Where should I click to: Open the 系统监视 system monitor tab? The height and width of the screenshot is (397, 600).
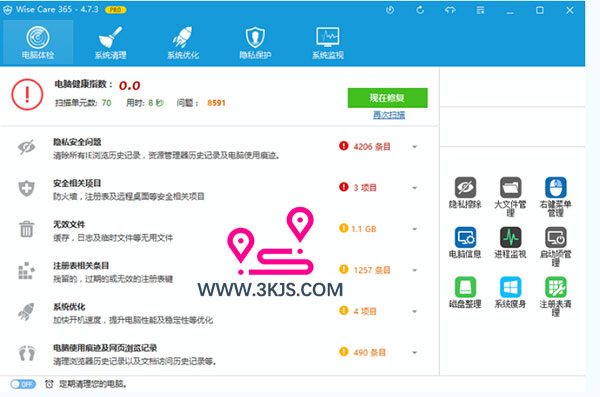coord(328,42)
